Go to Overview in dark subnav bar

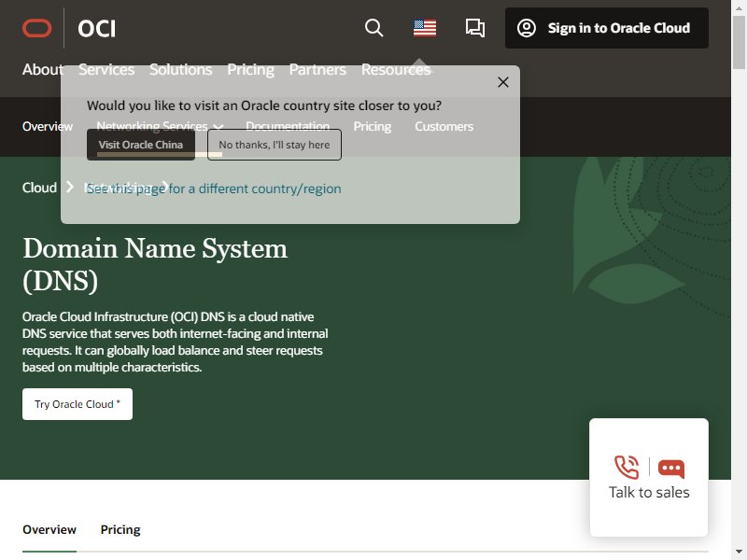48,126
